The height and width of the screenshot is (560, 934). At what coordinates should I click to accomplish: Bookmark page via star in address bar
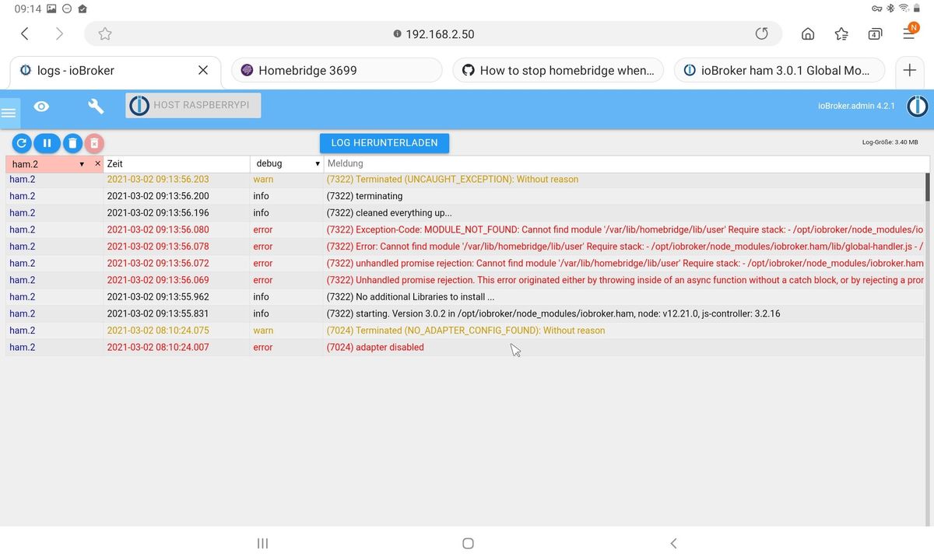(105, 33)
